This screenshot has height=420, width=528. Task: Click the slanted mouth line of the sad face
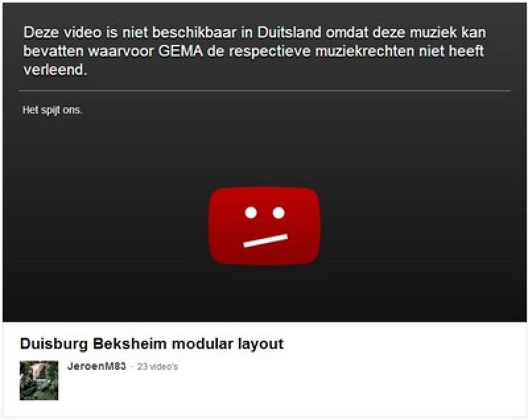click(265, 240)
